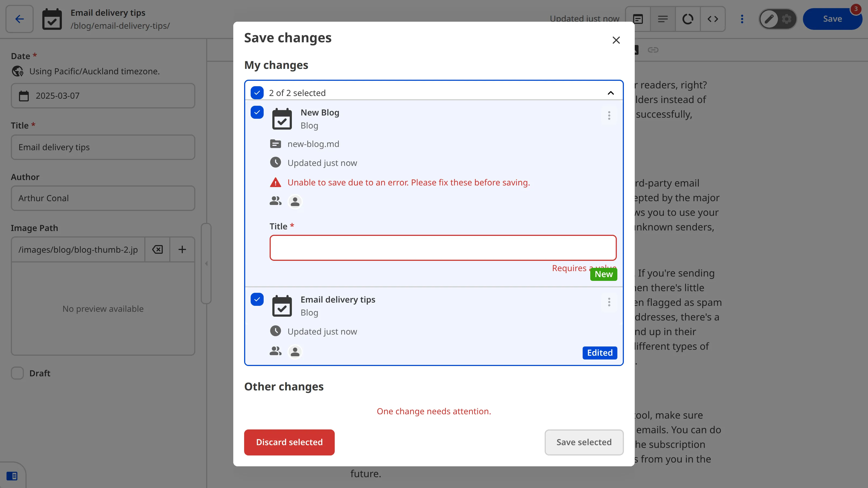Viewport: 868px width, 488px height.
Task: Click the calendar icon in the Date field
Action: point(24,96)
